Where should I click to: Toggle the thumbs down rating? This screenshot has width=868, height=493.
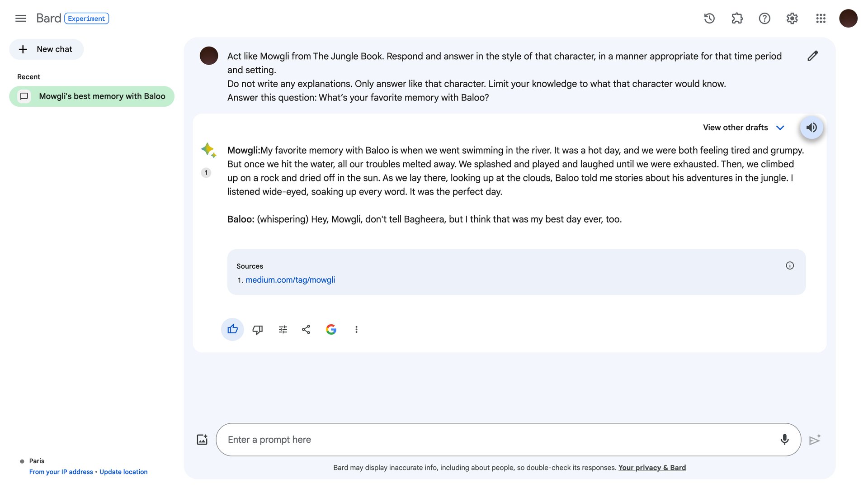pos(258,330)
